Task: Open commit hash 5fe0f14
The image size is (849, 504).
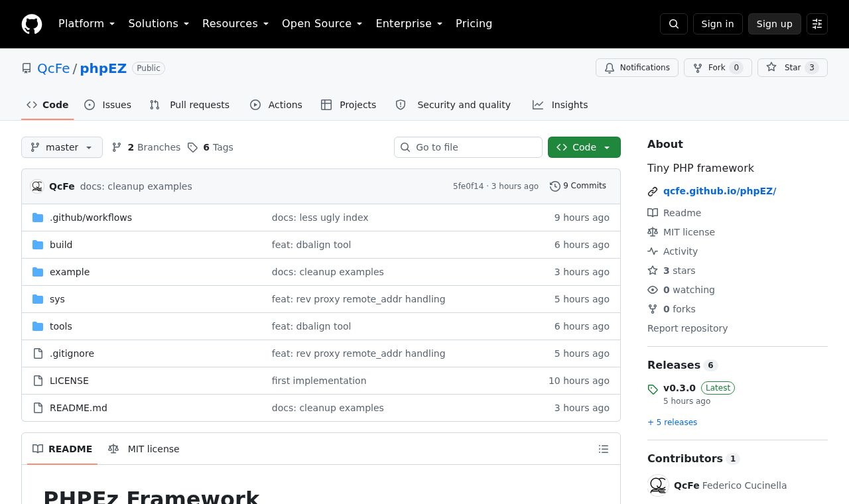Action: point(468,186)
